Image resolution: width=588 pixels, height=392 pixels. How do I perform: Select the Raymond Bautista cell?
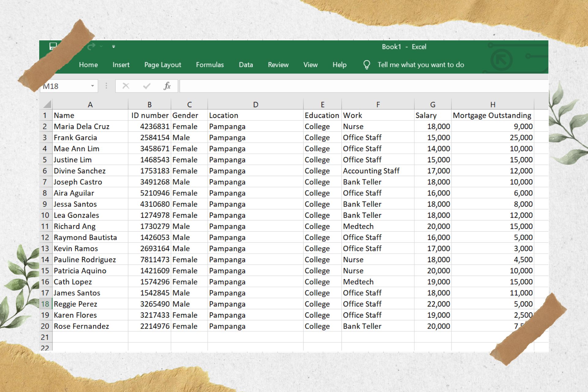(x=90, y=237)
